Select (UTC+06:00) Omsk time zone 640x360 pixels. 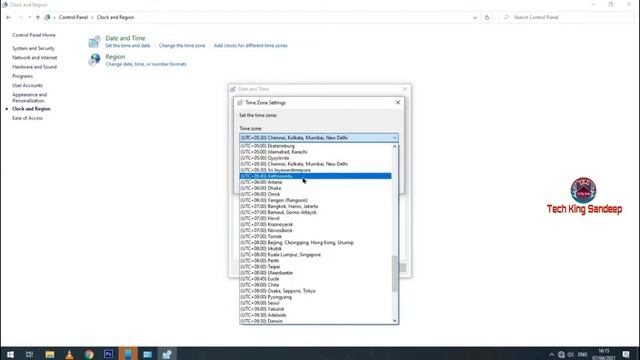pyautogui.click(x=316, y=194)
